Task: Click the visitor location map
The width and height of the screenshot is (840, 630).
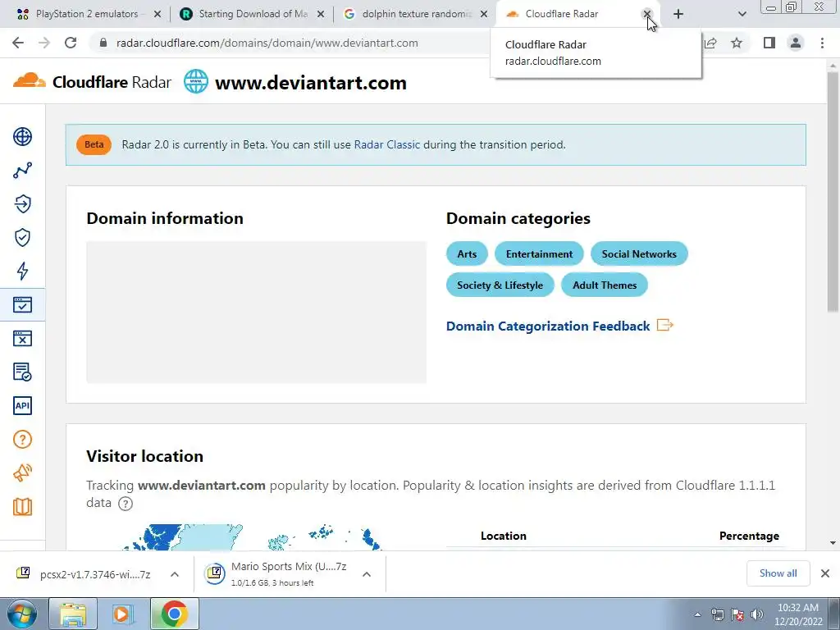Action: pos(252,536)
